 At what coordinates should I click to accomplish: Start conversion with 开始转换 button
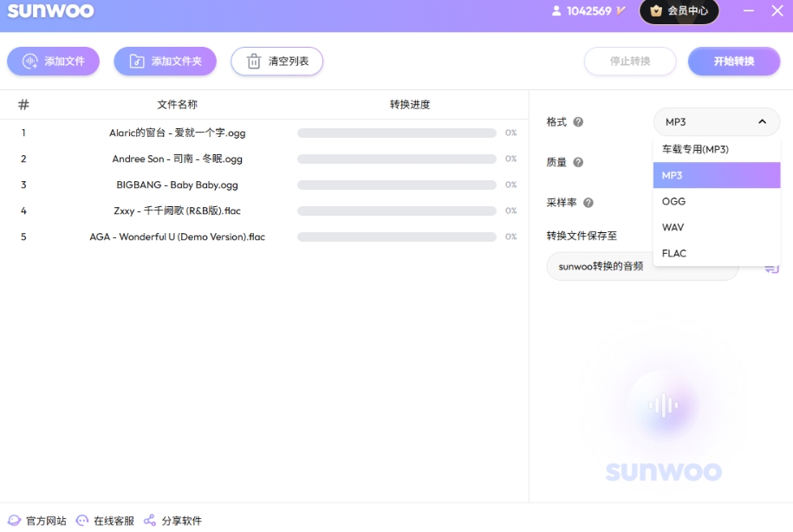click(x=734, y=62)
